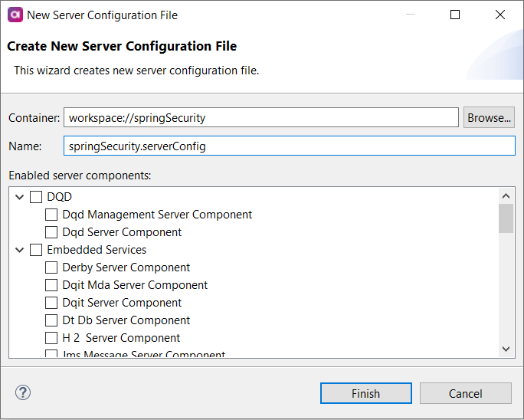Image resolution: width=524 pixels, height=420 pixels.
Task: Focus the Name text field
Action: [290, 146]
